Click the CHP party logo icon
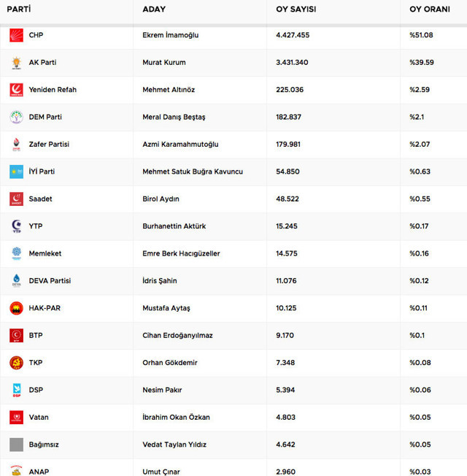Image resolution: width=467 pixels, height=476 pixels. tap(16, 35)
